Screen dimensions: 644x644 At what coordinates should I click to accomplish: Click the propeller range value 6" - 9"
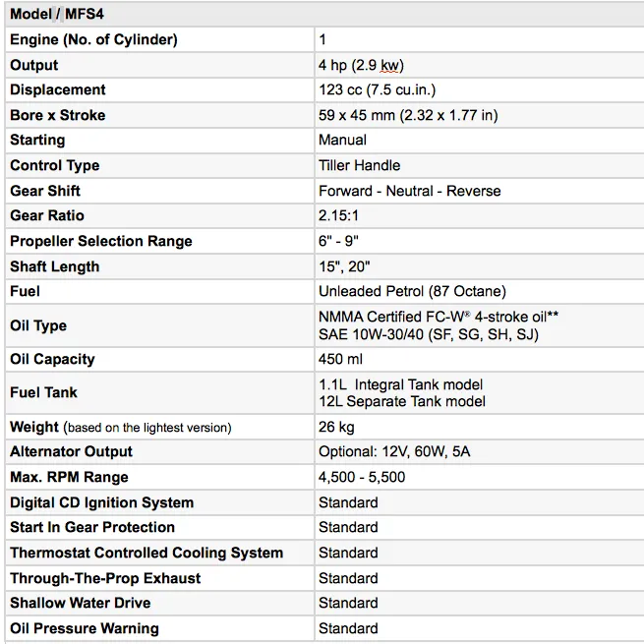click(x=338, y=241)
